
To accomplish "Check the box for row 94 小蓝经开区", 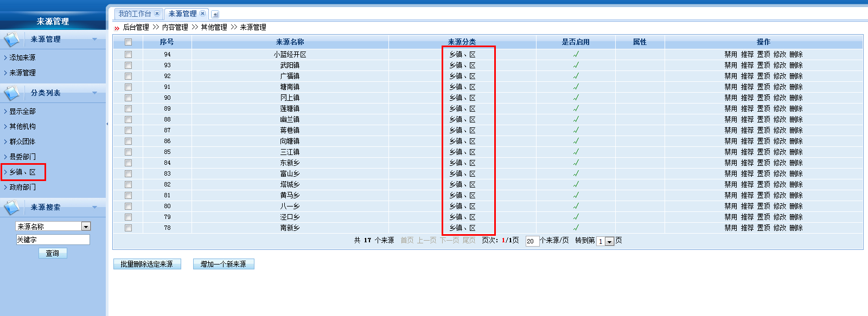I will tap(128, 54).
